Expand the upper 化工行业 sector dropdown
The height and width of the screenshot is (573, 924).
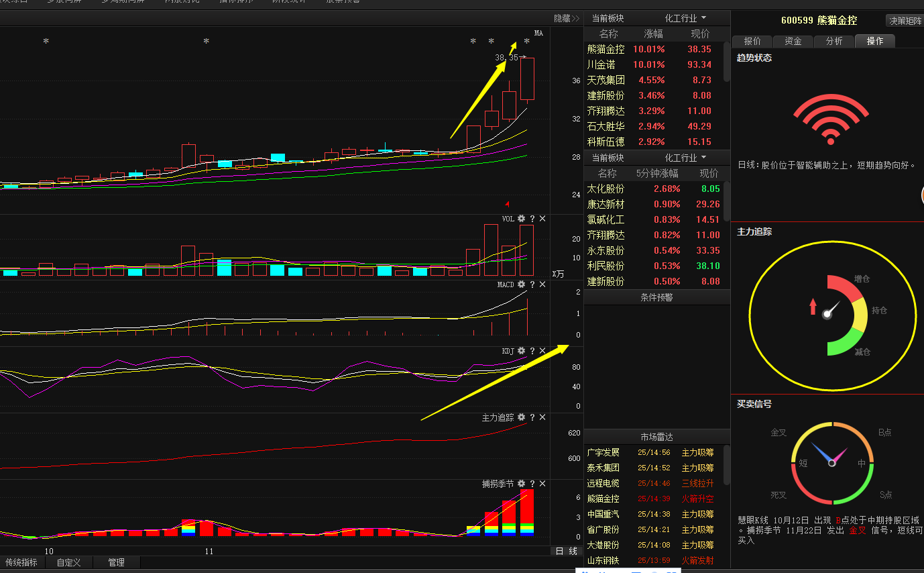pos(685,18)
